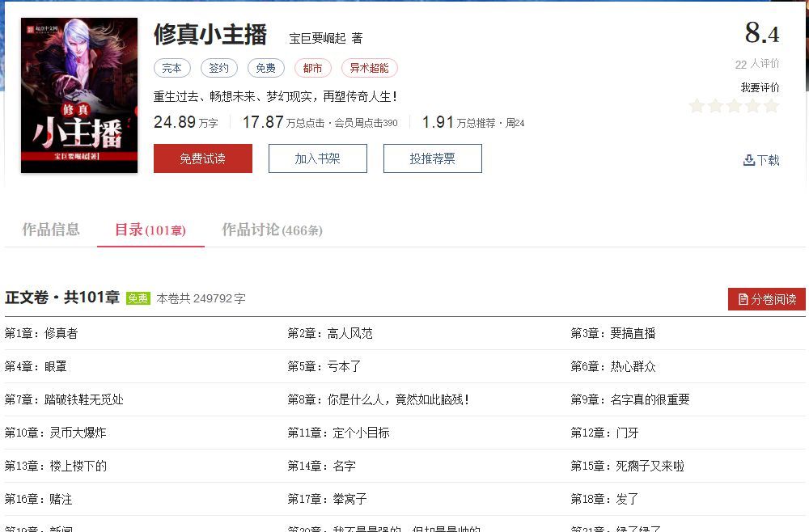Image resolution: width=809 pixels, height=532 pixels.
Task: Open the 作品讨论 (466条) tab
Action: 272,230
